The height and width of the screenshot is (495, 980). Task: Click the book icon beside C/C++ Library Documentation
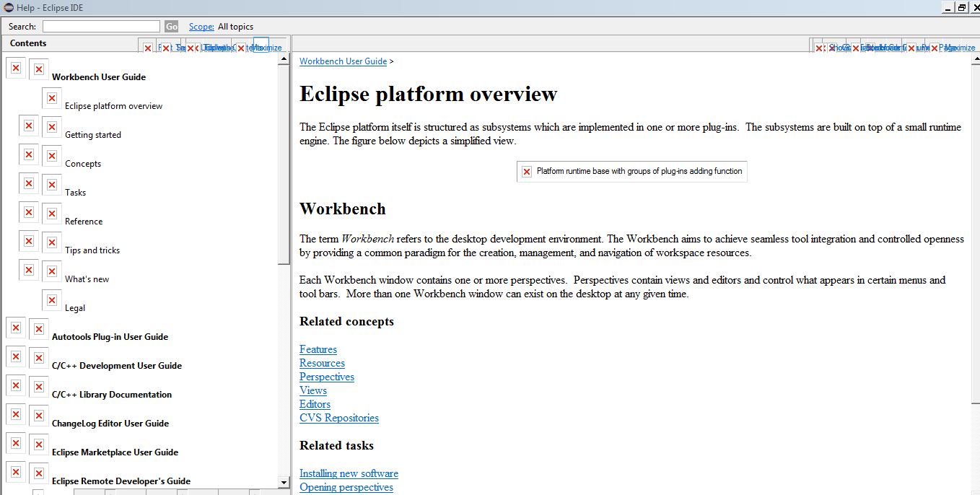39,387
